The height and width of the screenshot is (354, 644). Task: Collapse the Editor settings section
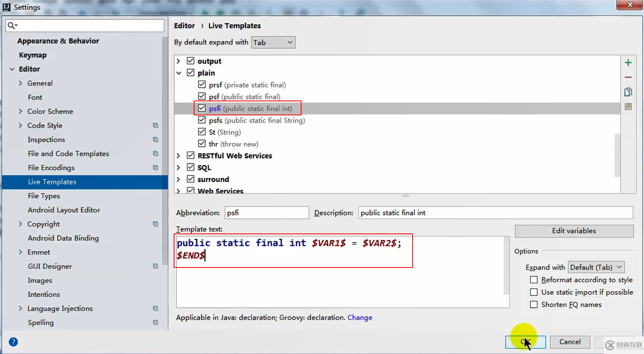pos(12,69)
